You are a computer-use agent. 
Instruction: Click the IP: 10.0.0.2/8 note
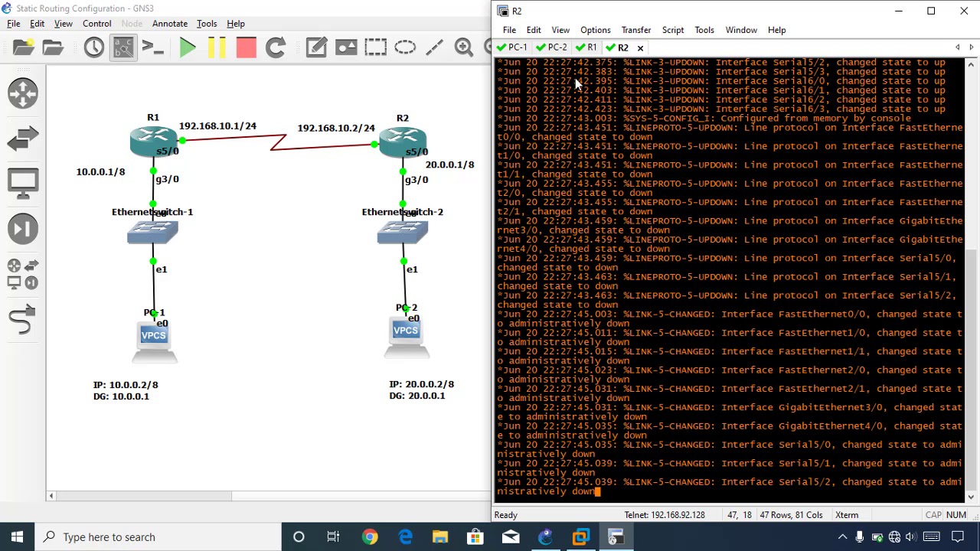(126, 385)
